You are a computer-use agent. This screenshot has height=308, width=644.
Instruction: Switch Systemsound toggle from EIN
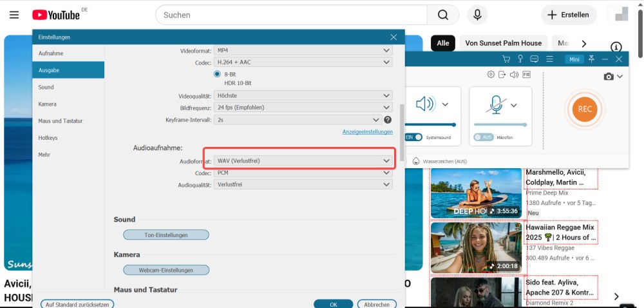coord(414,137)
